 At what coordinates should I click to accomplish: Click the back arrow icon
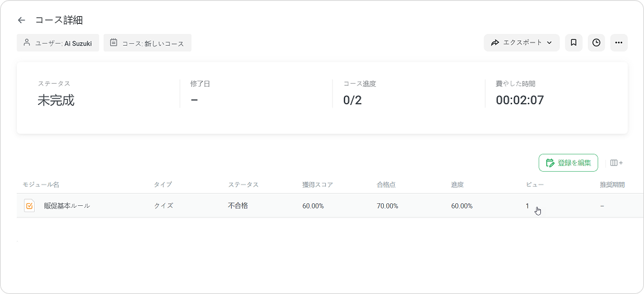pyautogui.click(x=22, y=21)
